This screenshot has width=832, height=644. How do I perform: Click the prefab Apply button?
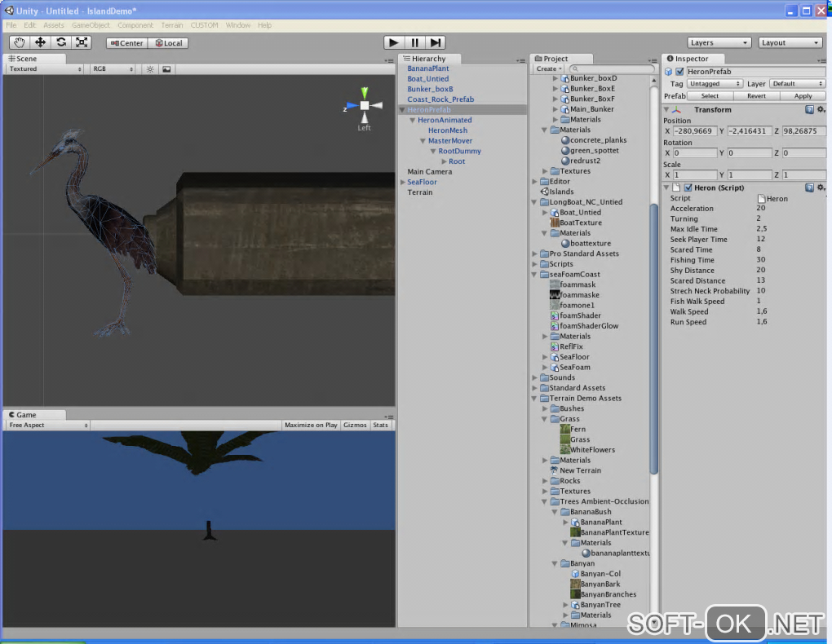[803, 95]
